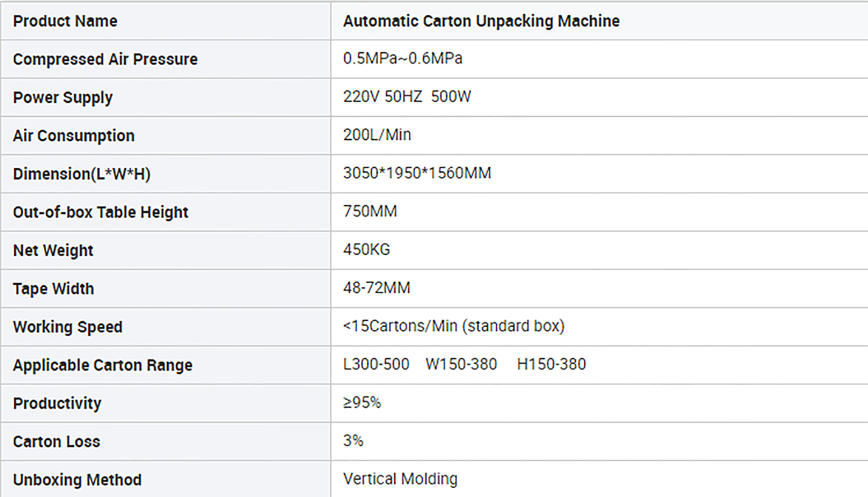This screenshot has height=497, width=868.
Task: Click the 750MM value cell
Action: click(x=599, y=212)
